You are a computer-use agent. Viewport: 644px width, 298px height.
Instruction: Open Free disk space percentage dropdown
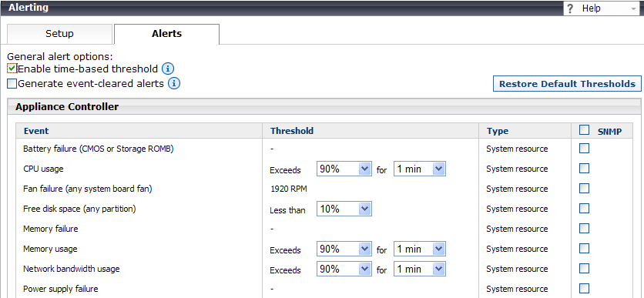pyautogui.click(x=344, y=209)
